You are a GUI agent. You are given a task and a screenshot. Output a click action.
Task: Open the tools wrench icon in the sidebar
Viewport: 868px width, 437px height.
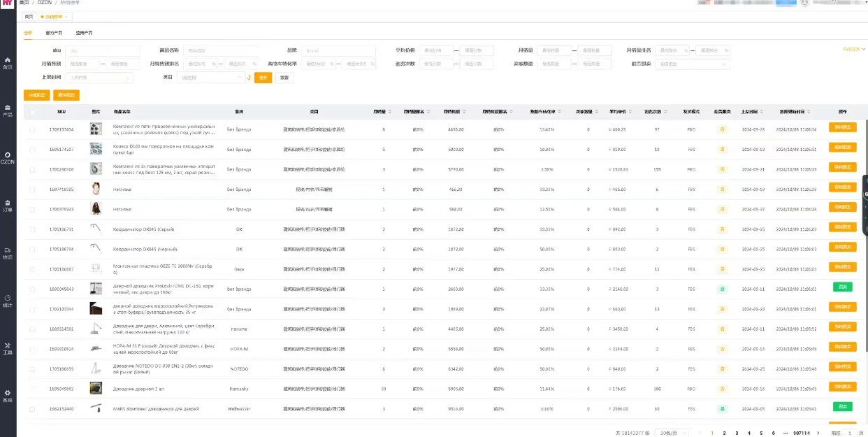(8, 348)
